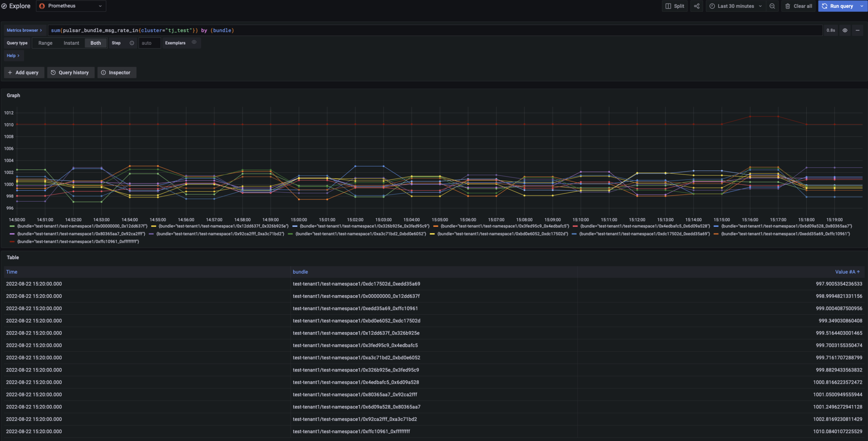Click into the PromQL query editor
Screen dimensions: 868x441
tap(435, 30)
